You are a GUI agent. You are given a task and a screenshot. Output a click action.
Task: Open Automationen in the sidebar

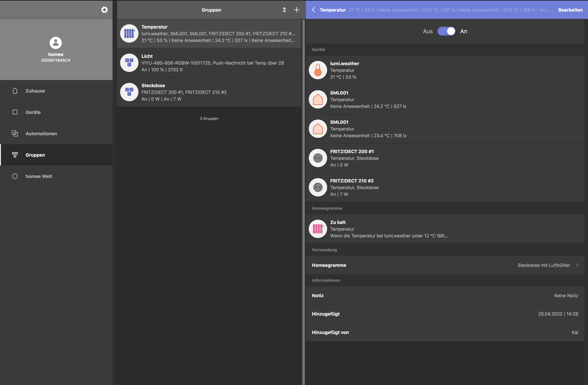pos(41,134)
